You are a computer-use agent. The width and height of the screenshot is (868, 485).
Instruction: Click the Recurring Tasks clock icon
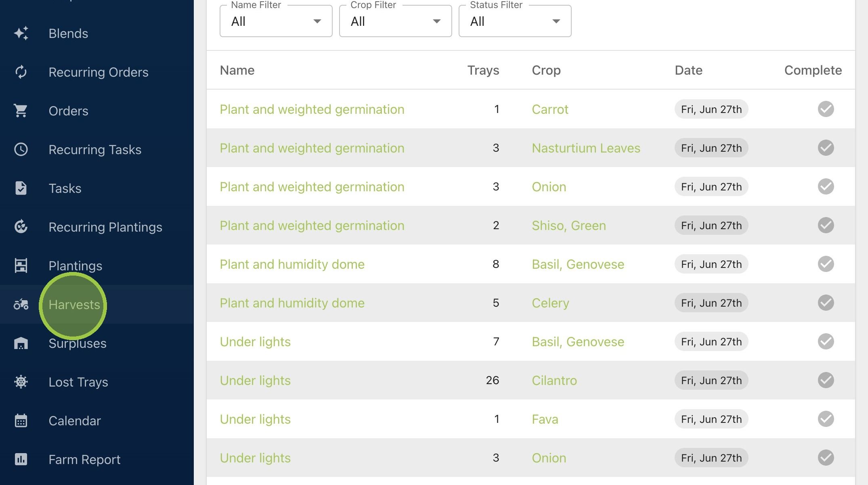coord(21,150)
